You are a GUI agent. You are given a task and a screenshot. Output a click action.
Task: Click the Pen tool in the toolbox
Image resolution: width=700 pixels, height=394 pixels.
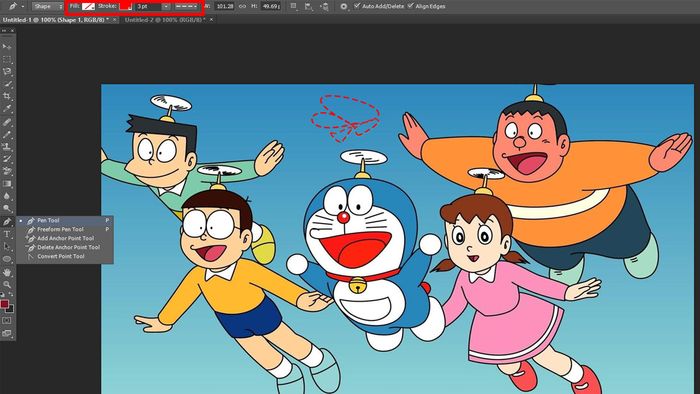pos(7,221)
